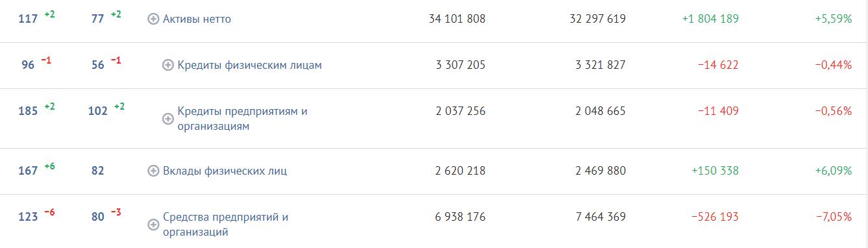
Task: Expand Кредиты предприятиям и организациям plus icon
Action: point(167,119)
